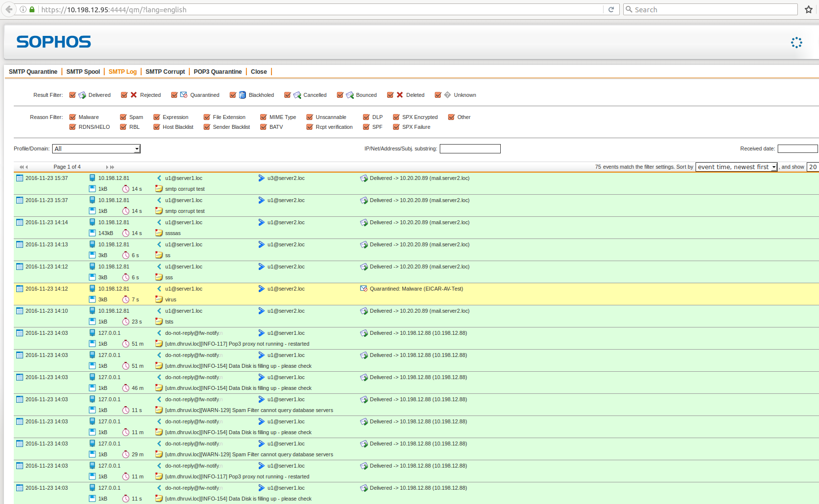Uncheck the Quarantined result filter
Viewport: 819px width, 504px height.
click(x=174, y=95)
